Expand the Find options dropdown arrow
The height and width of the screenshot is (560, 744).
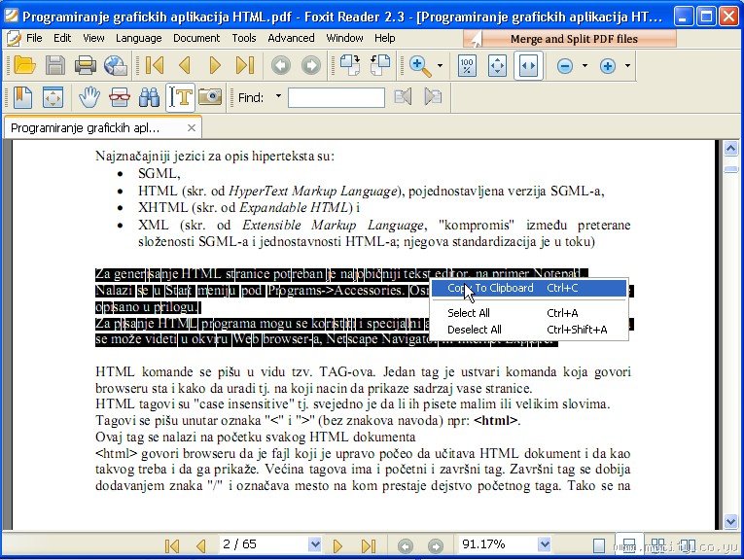(x=278, y=96)
